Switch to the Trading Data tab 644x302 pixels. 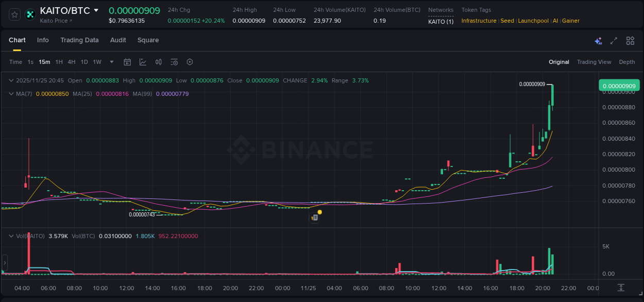(79, 40)
